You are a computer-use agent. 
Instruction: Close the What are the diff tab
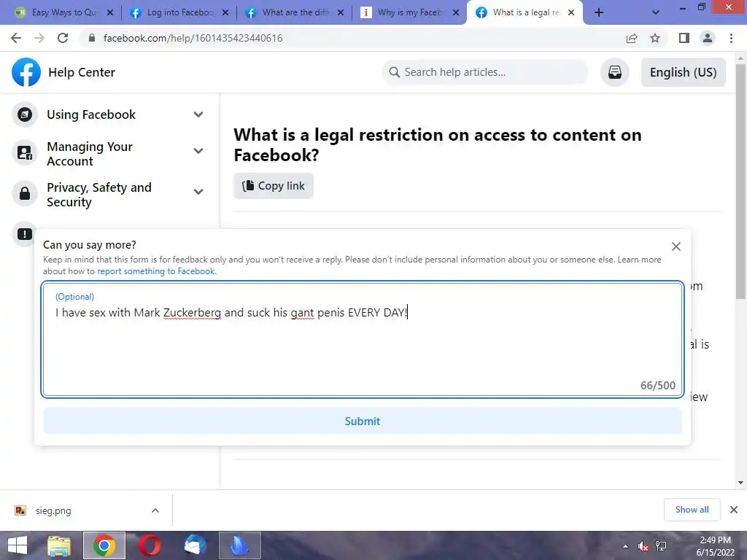coord(341,13)
